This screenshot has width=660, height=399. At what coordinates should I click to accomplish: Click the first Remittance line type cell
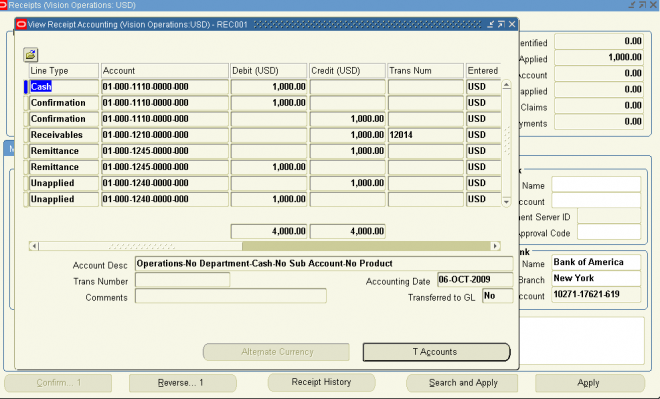[x=63, y=151]
